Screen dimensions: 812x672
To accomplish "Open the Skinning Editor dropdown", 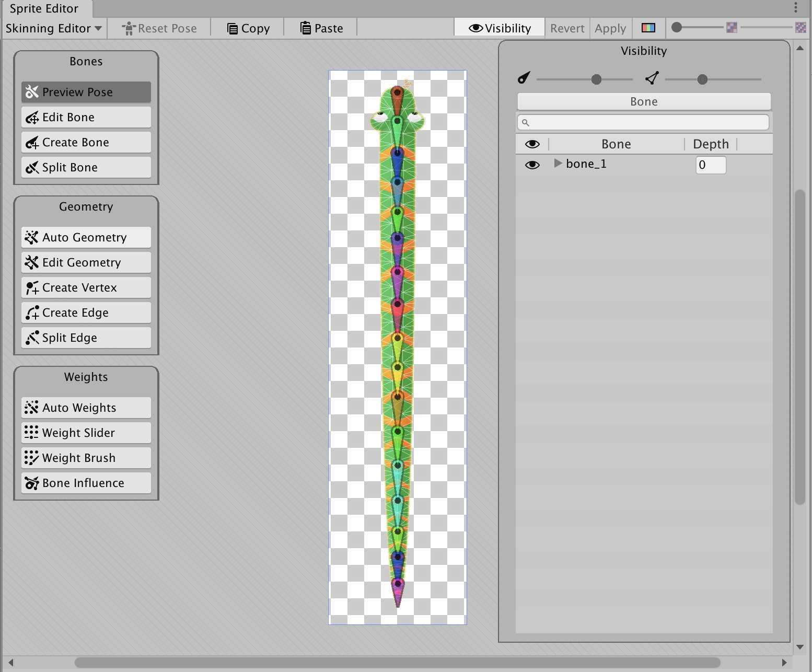I will coord(54,28).
